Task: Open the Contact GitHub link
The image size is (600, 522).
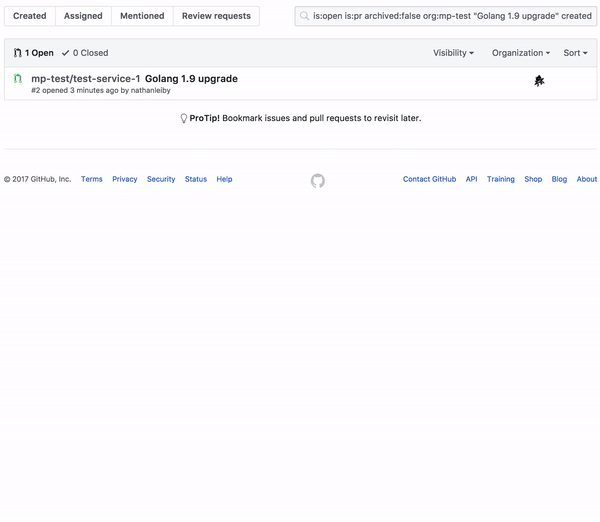Action: 429,179
